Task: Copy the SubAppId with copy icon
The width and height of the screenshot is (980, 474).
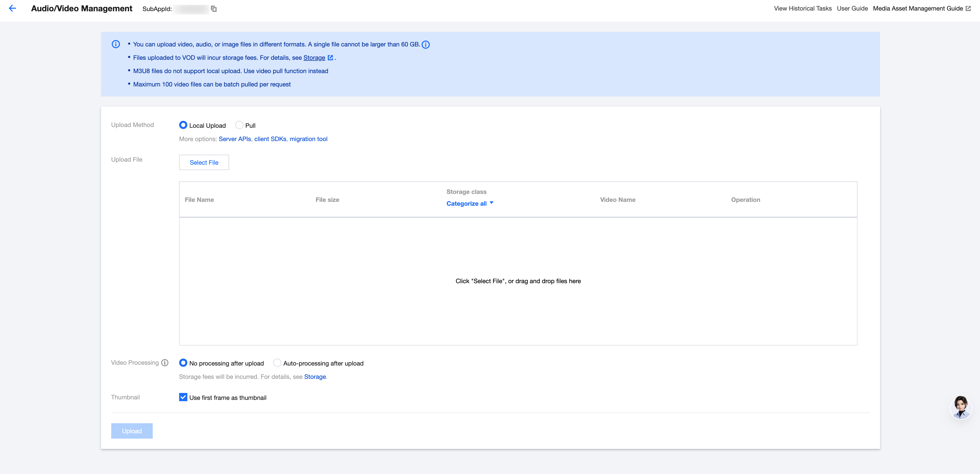Action: click(214, 9)
